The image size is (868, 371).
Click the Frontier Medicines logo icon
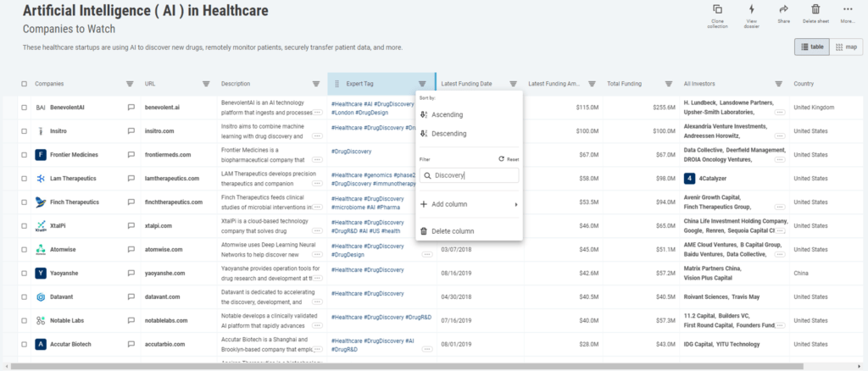point(41,155)
